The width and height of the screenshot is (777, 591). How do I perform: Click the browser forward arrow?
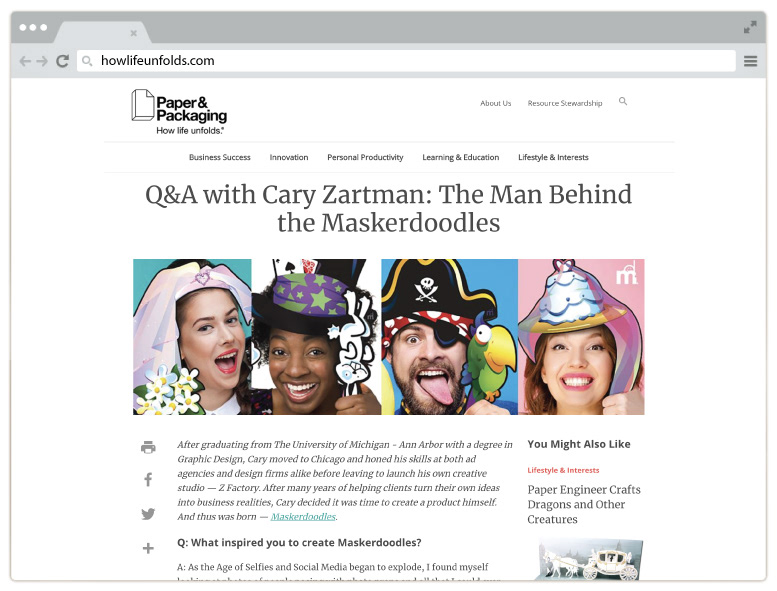coord(42,61)
